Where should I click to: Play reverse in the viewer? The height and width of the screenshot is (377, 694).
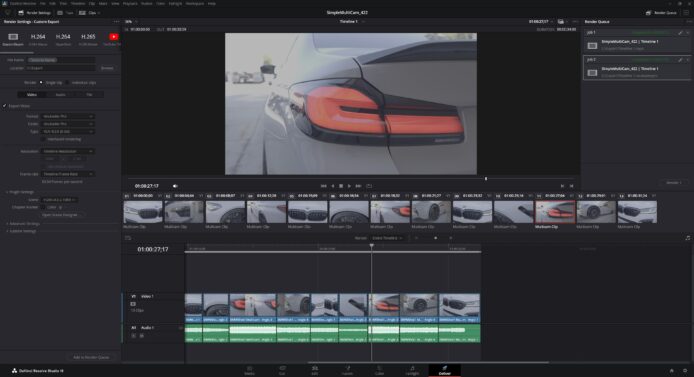coord(333,186)
